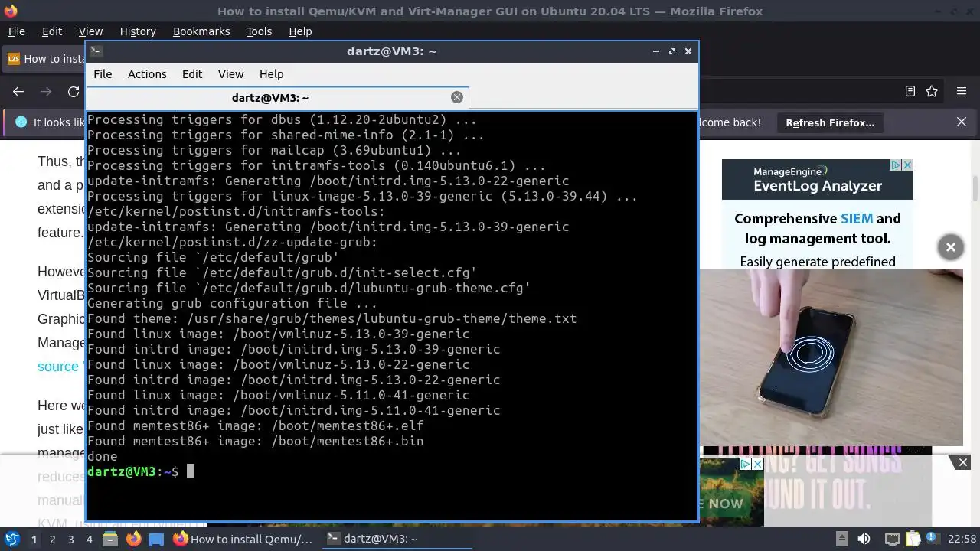Click the terminal window title 'dartz@VM3: ~'
Image resolution: width=980 pixels, height=551 pixels.
391,51
